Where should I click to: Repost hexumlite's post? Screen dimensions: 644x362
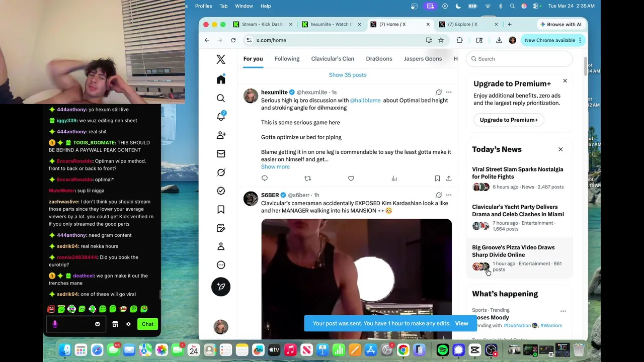point(308,178)
